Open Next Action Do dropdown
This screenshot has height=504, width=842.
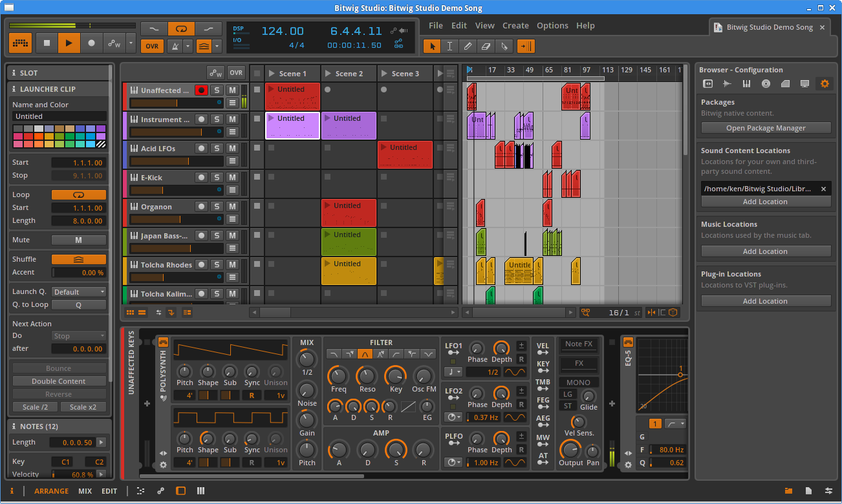coord(79,336)
